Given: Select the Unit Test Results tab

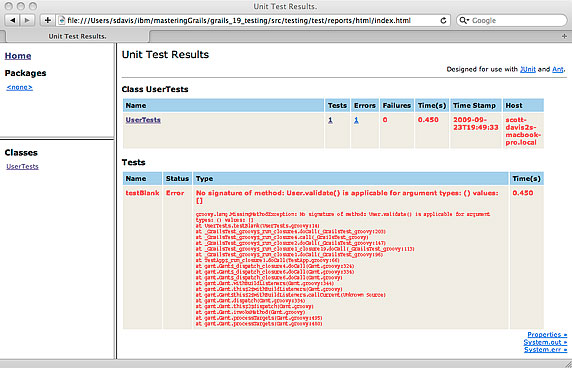Looking at the screenshot, I should click(77, 36).
